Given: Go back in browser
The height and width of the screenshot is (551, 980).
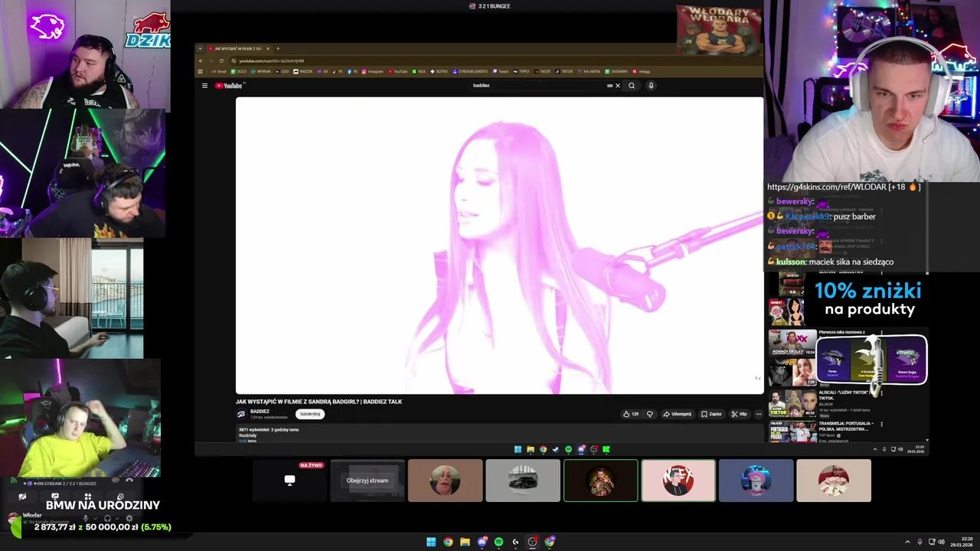Looking at the screenshot, I should [x=201, y=60].
